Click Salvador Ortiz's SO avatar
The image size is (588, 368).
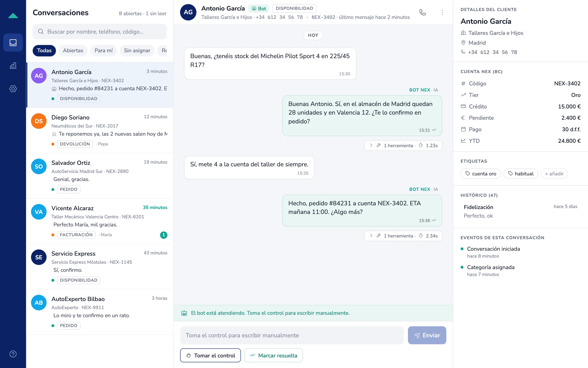pos(39,166)
